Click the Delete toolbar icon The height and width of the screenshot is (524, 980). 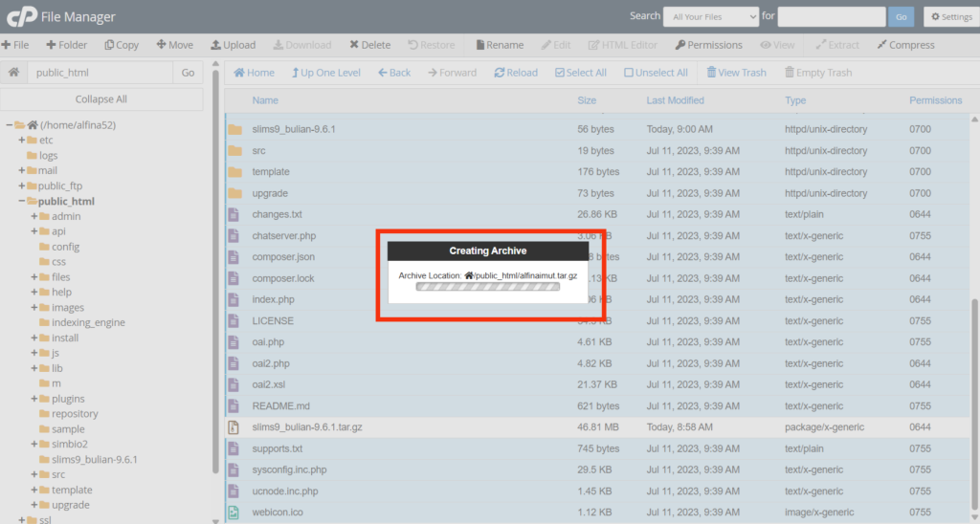coord(355,45)
